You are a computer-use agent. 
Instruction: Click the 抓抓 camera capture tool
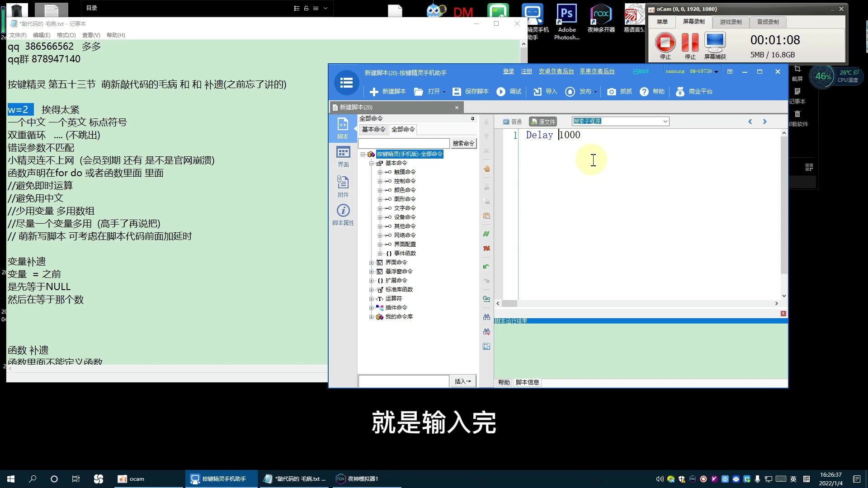[x=611, y=92]
